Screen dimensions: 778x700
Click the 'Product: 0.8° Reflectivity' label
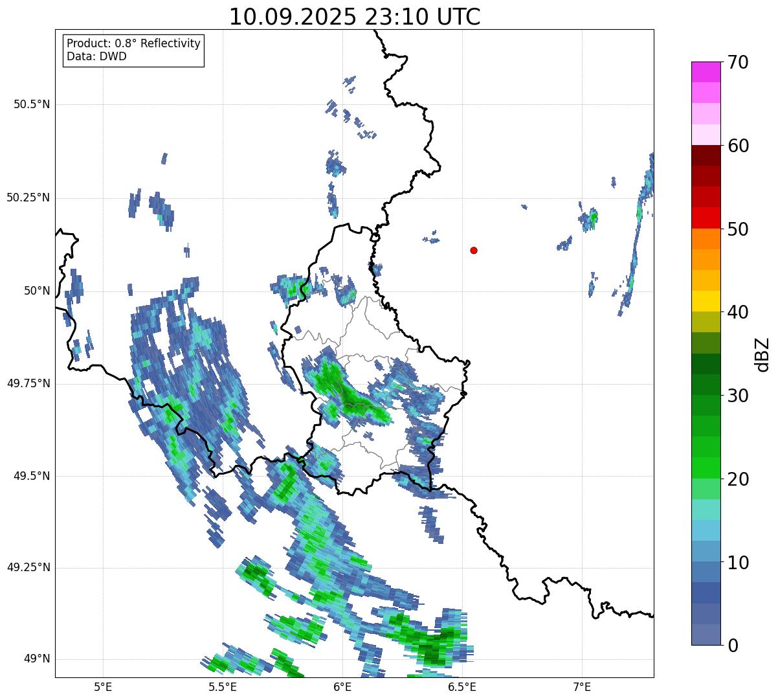(x=134, y=43)
